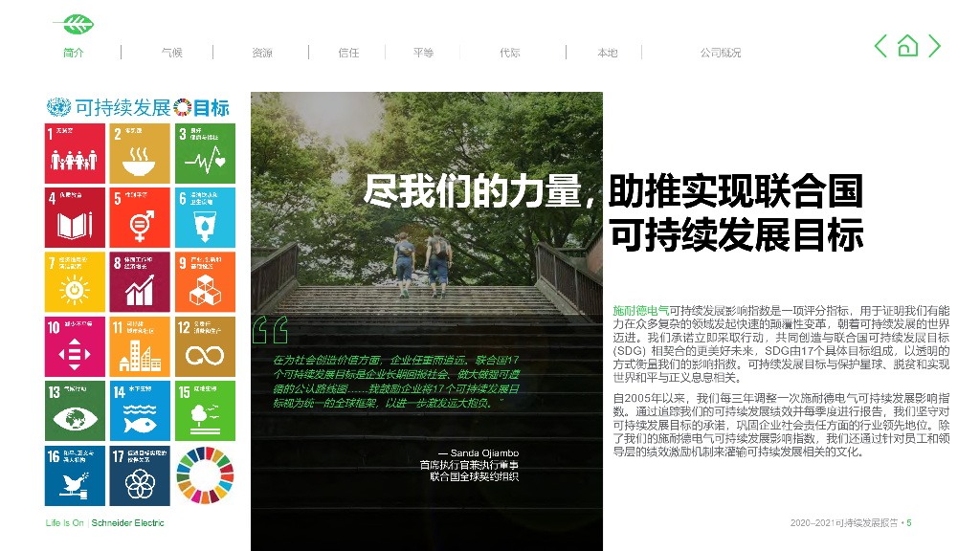980x551 pixels.
Task: Click the headline 可持续发展目标 in black
Action: (x=737, y=235)
